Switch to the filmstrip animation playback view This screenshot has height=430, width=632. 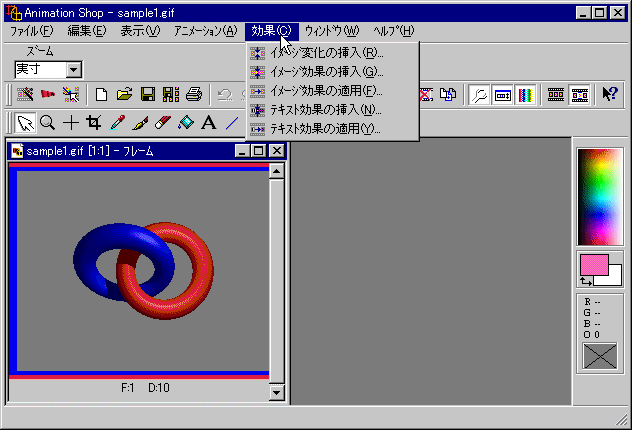click(580, 95)
